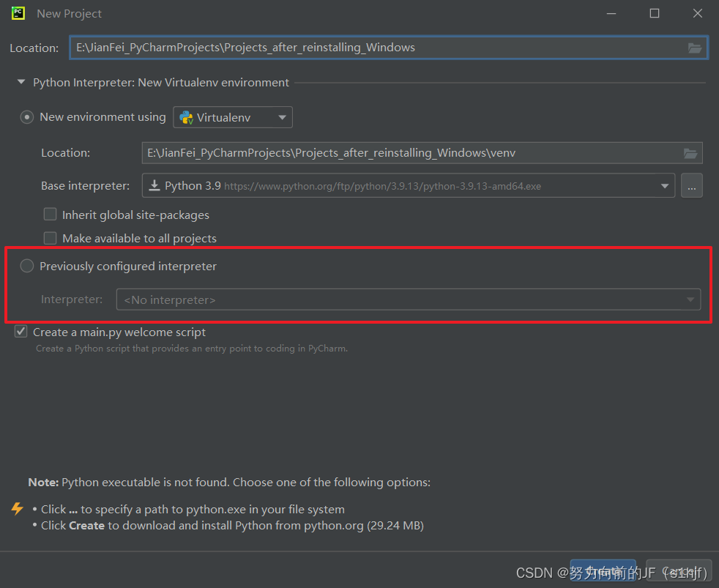
Task: Select New environment using radio button
Action: (27, 117)
